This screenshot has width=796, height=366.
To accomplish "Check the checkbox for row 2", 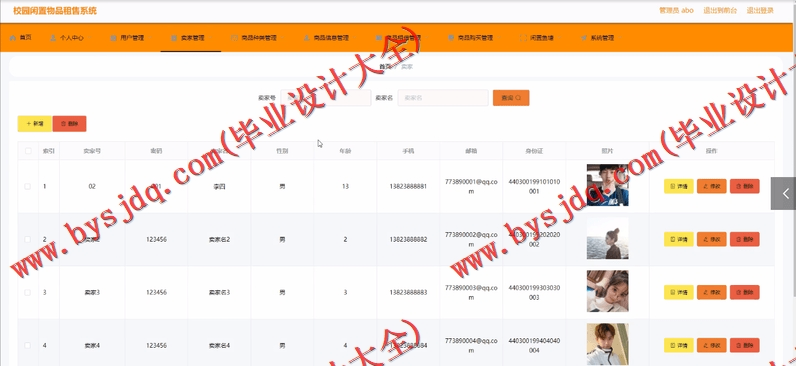I will (x=28, y=239).
